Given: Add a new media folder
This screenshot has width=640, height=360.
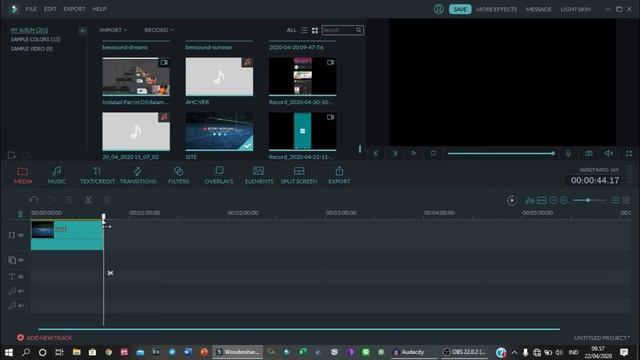Looking at the screenshot, I should point(12,155).
